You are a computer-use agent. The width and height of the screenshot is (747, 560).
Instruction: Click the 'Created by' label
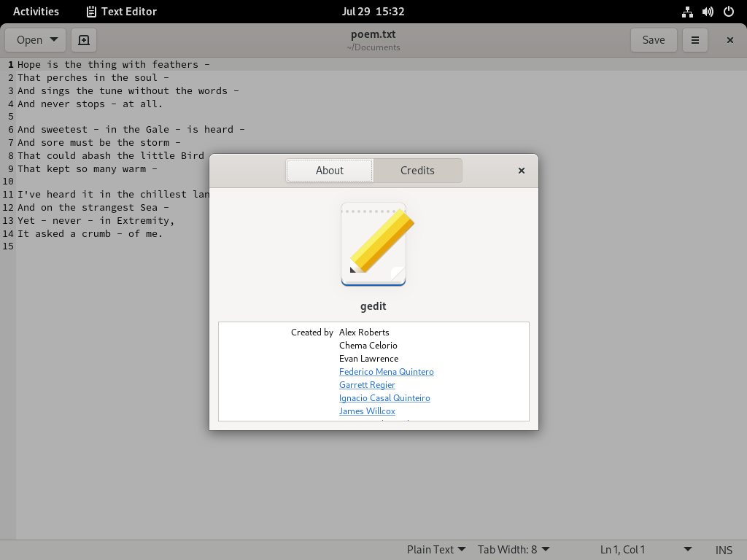pos(312,332)
